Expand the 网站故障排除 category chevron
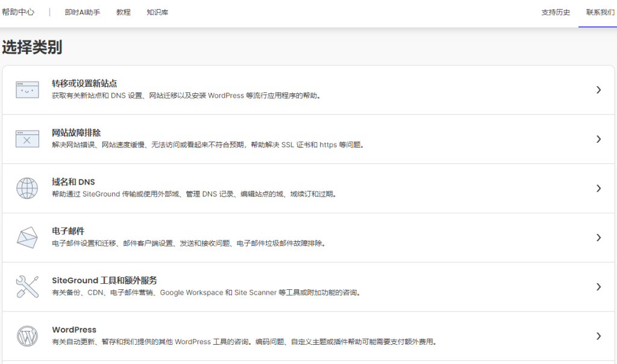 pyautogui.click(x=598, y=138)
